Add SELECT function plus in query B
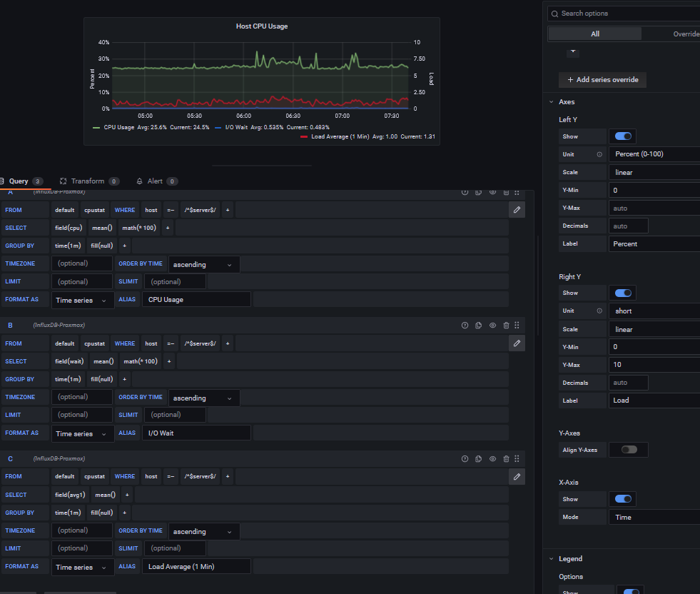The height and width of the screenshot is (594, 700). point(169,361)
